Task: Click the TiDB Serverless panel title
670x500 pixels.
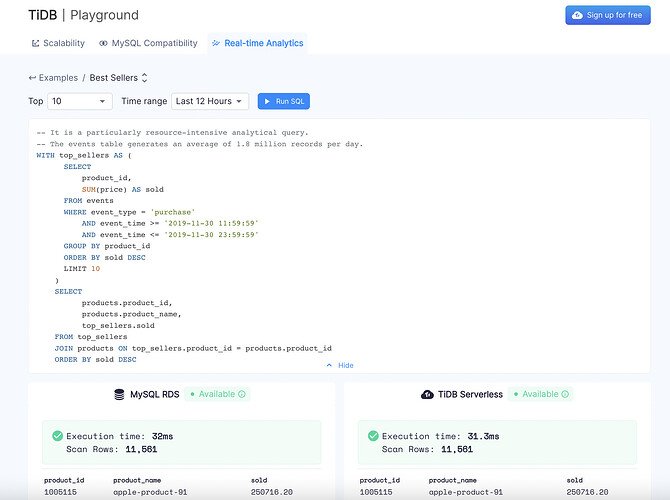Action: pos(470,394)
